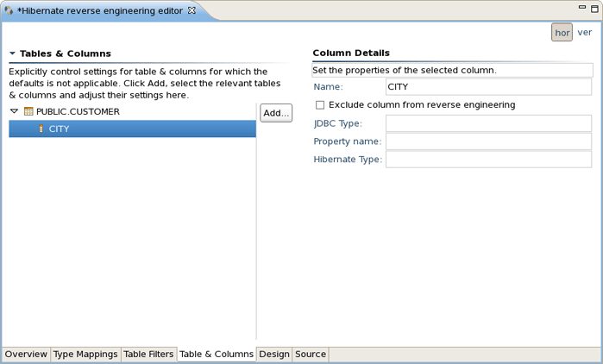Viewport: 603px width, 364px height.
Task: Click the editor tab's Hibernate icon
Action: (x=9, y=10)
